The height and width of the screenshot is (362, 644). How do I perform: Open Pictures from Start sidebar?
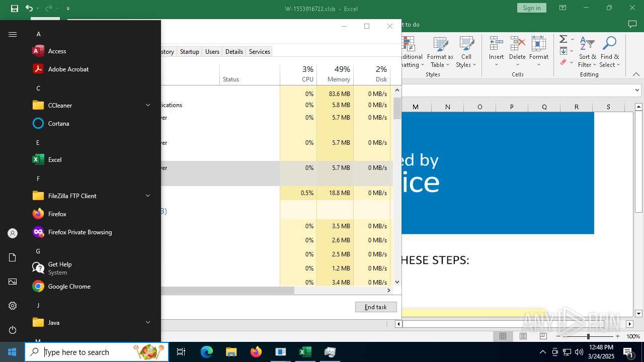[13, 282]
